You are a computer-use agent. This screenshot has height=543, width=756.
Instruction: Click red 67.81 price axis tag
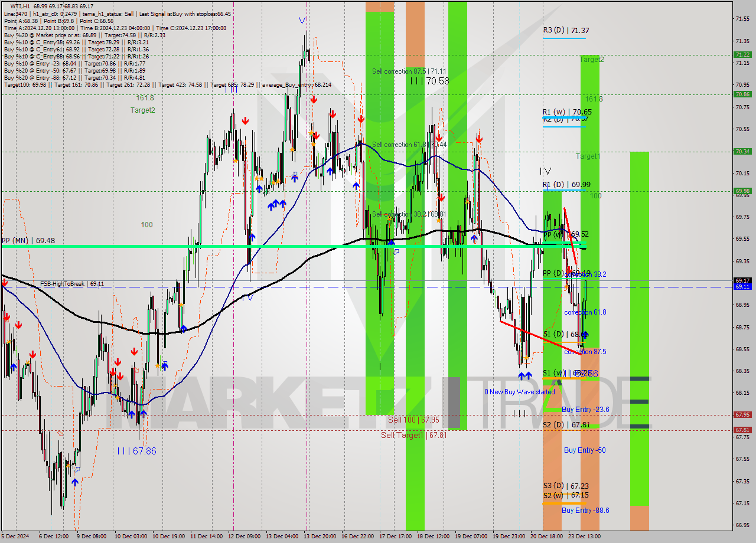click(x=742, y=430)
